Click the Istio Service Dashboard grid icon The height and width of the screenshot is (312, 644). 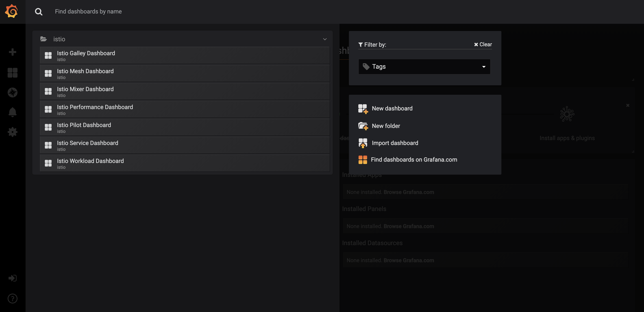[x=48, y=145]
